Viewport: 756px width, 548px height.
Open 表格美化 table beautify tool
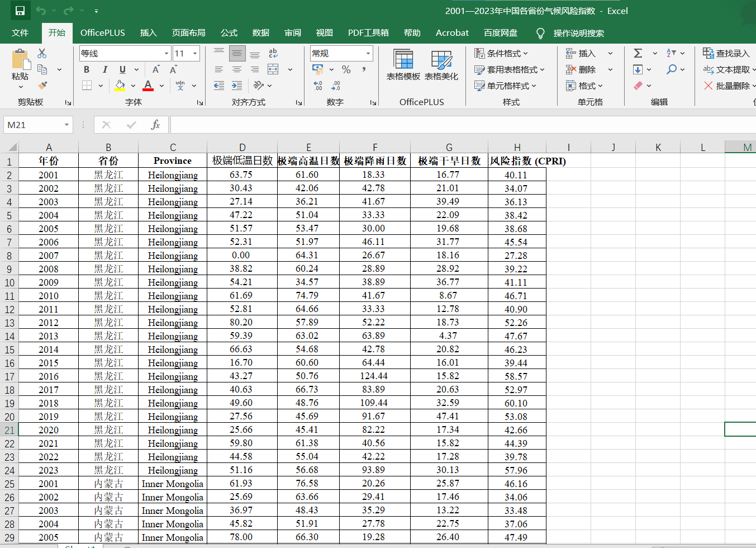tap(441, 65)
